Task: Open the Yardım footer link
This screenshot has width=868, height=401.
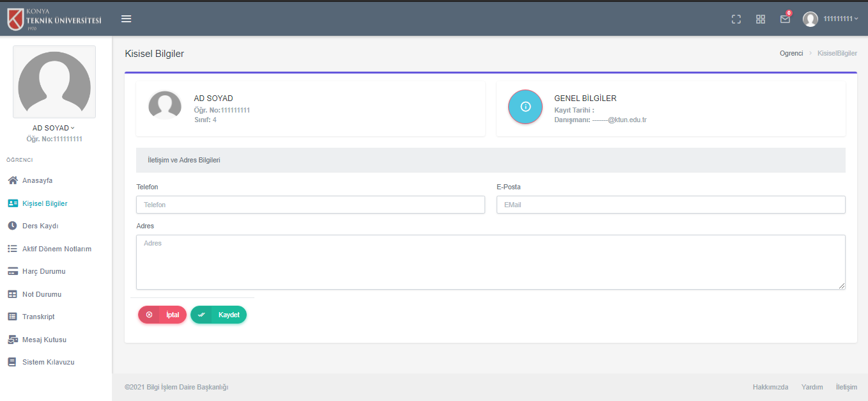Action: point(812,387)
